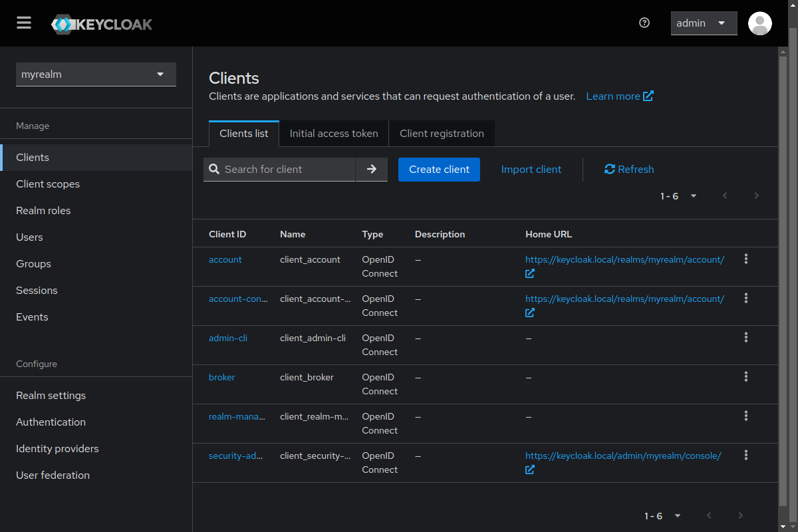The width and height of the screenshot is (798, 532).
Task: Open the help question mark icon
Action: click(x=644, y=23)
